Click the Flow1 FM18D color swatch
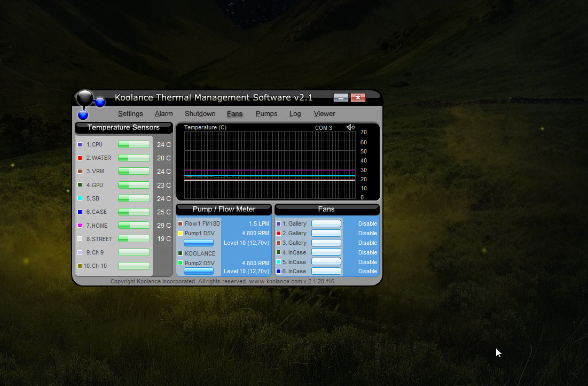Image resolution: width=588 pixels, height=386 pixels. click(x=181, y=224)
